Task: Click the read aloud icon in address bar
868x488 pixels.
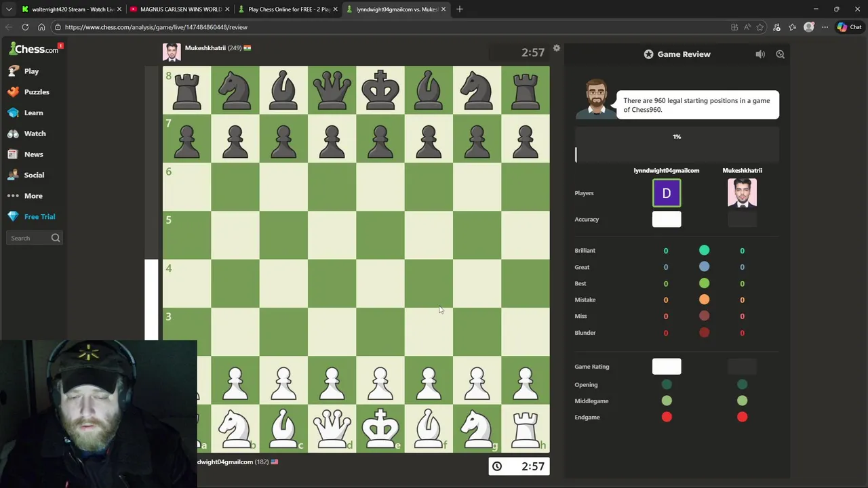Action: (x=747, y=27)
